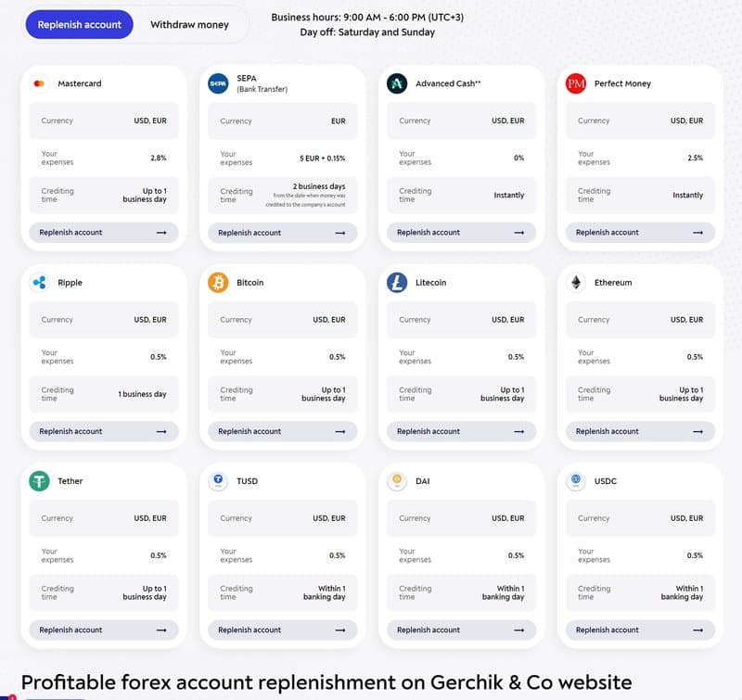Viewport: 742px width, 700px height.
Task: Select the Replenish account tab
Action: tap(79, 25)
